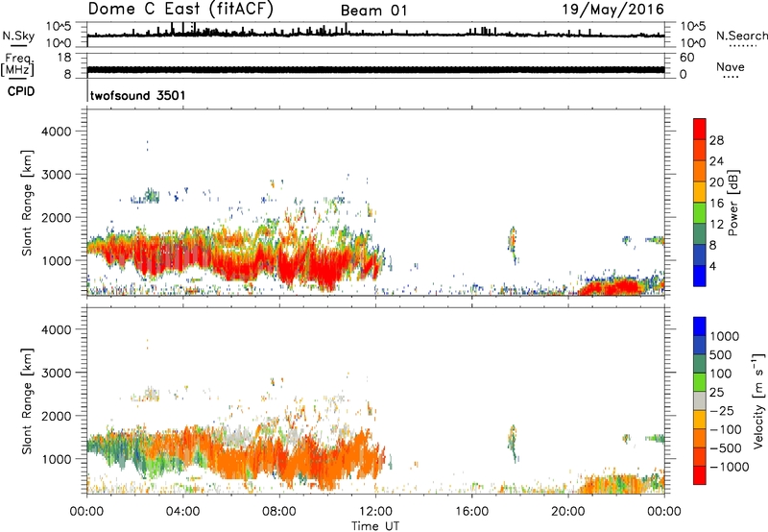Click the 'Nave' legend label
The width and height of the screenshot is (768, 532).
click(x=731, y=67)
